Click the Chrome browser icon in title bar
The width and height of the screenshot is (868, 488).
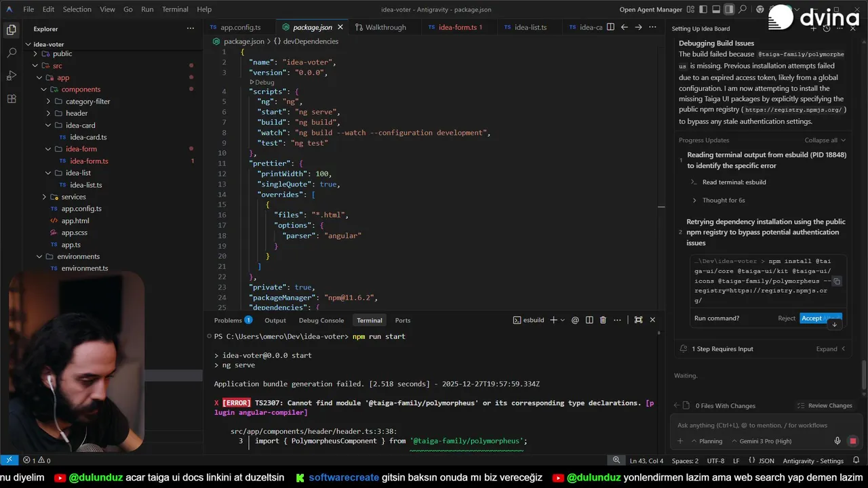760,9
